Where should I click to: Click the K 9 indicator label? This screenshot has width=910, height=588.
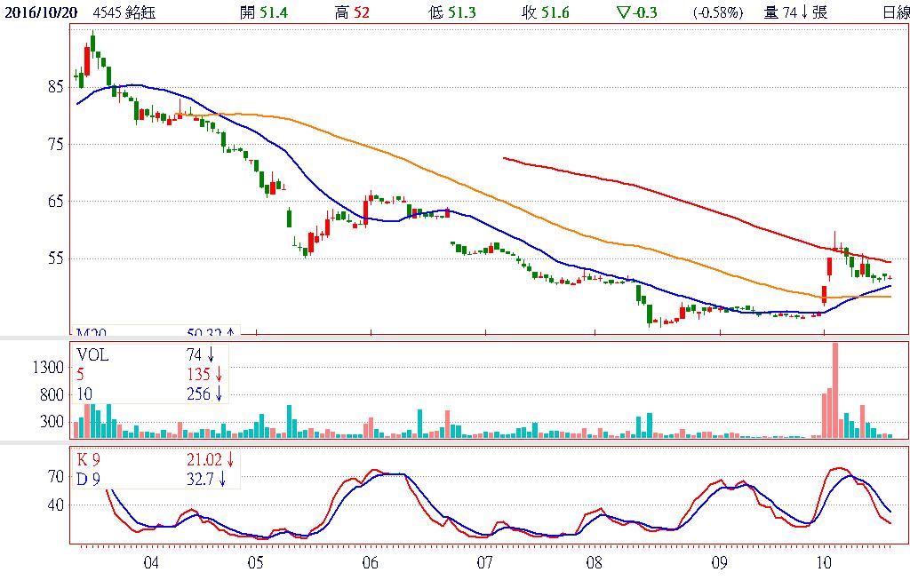pyautogui.click(x=88, y=459)
